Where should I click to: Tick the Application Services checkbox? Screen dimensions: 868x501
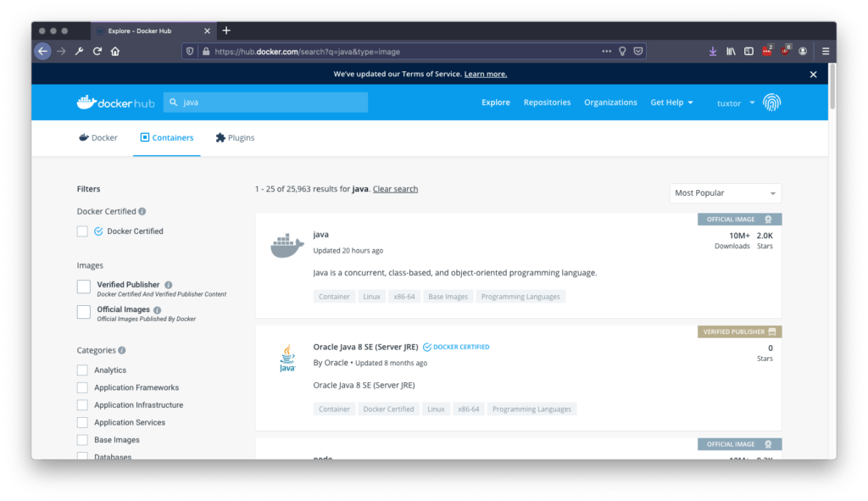(x=82, y=422)
